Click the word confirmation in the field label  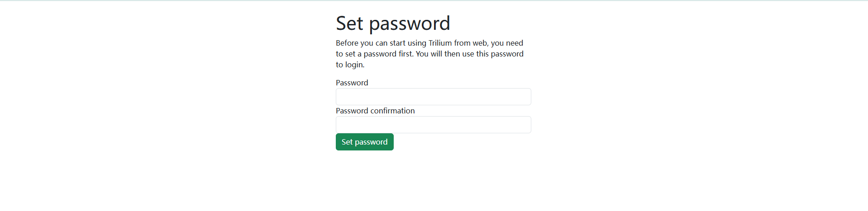point(392,111)
